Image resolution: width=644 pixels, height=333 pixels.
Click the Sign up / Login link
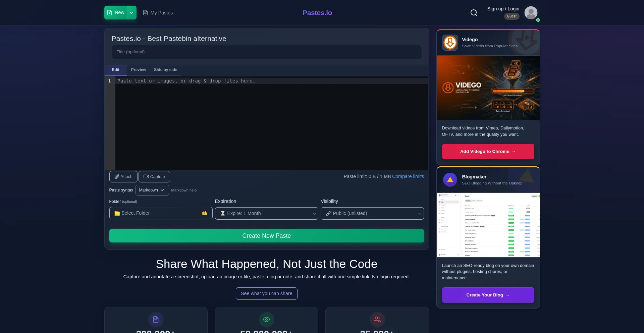(x=503, y=9)
